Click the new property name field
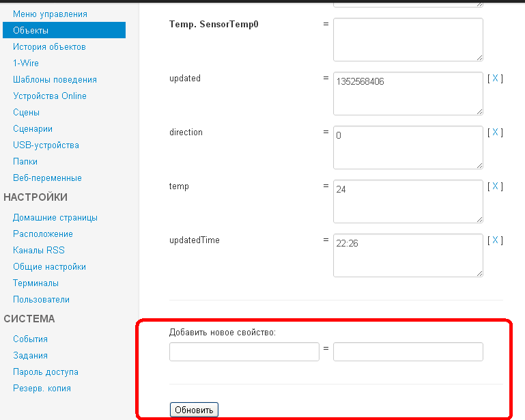Image resolution: width=525 pixels, height=420 pixels. pos(244,352)
